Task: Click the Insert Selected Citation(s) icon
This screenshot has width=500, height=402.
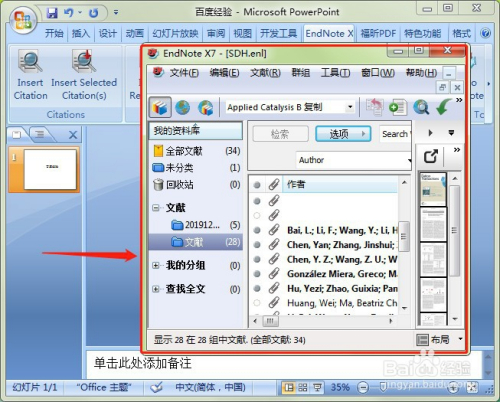Action: pos(83,61)
